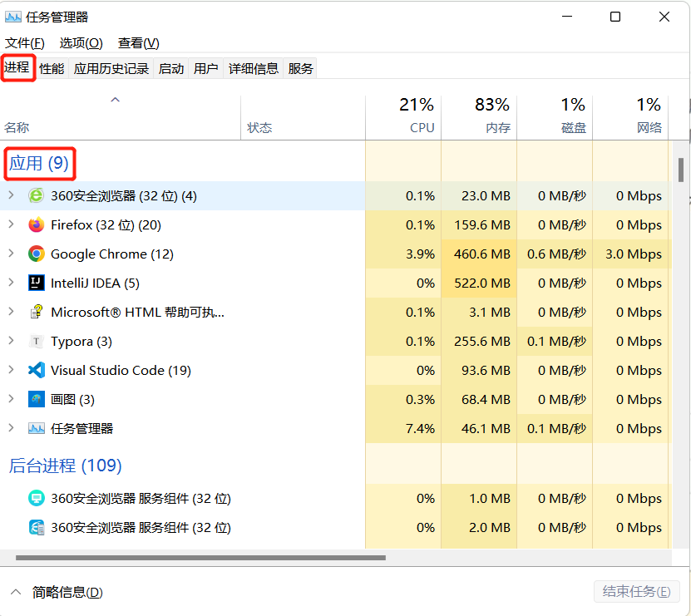Open the 查看(V) menu
The width and height of the screenshot is (691, 616).
pyautogui.click(x=138, y=43)
